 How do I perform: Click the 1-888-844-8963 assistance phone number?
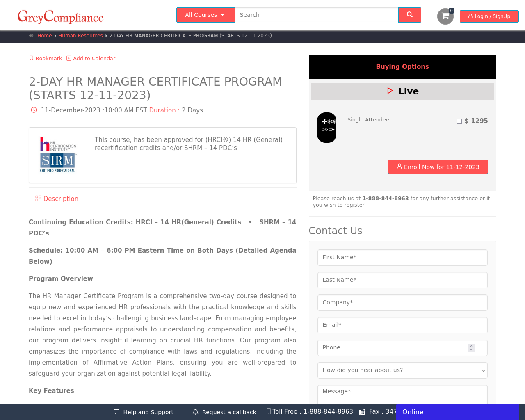[x=386, y=198]
